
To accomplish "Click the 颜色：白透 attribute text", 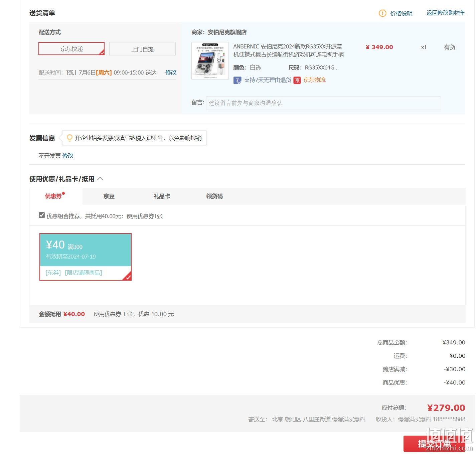I will pyautogui.click(x=247, y=67).
